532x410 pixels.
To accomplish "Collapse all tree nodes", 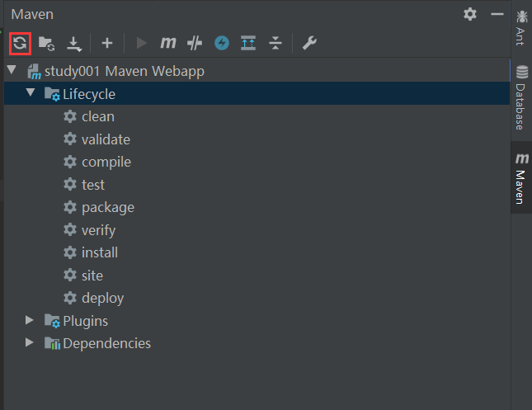I will 275,43.
